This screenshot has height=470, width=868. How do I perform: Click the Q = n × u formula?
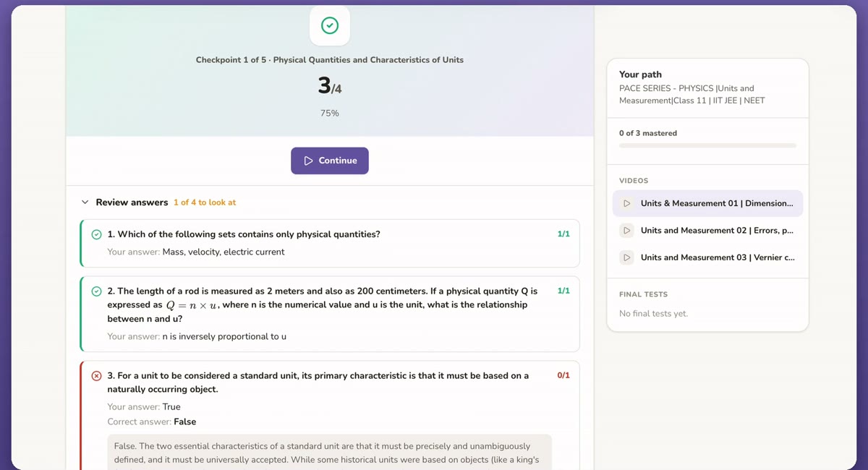(x=192, y=306)
